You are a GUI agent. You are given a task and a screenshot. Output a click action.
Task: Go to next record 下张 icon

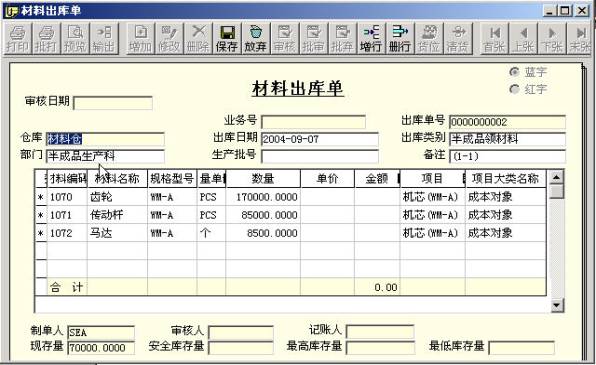tap(552, 38)
